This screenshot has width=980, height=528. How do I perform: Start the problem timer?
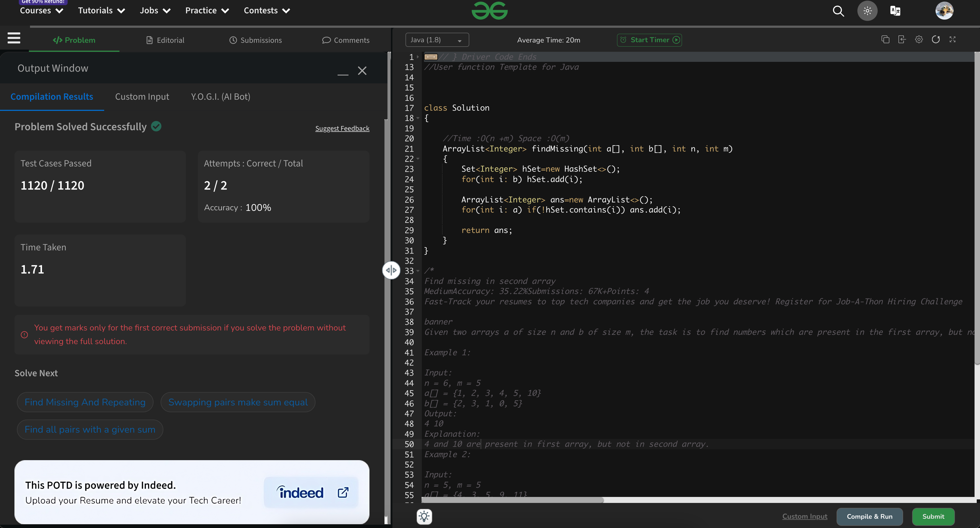(650, 40)
